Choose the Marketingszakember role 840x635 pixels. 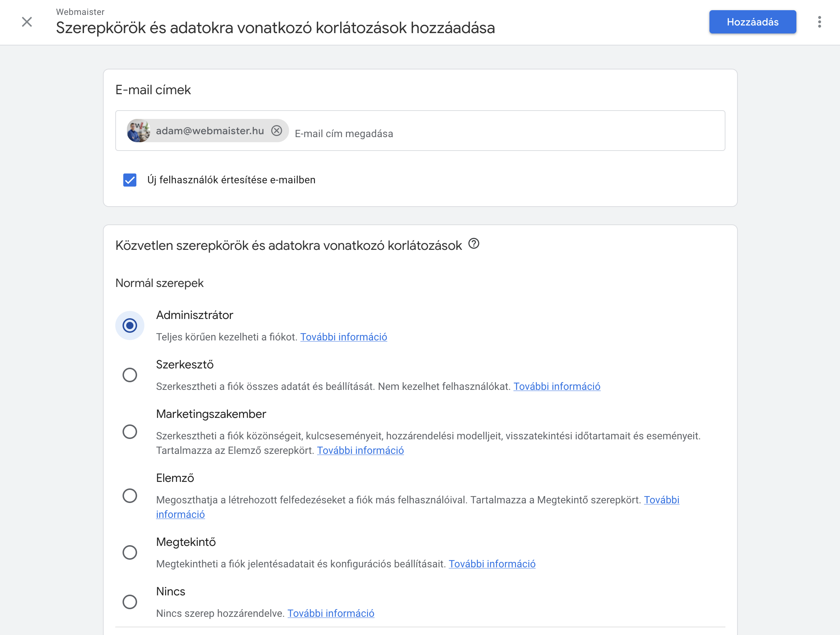coord(130,432)
